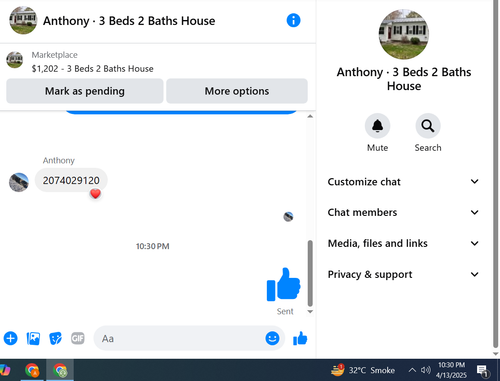Send a thumbs-up like from composer
Viewport: 500px width, 381px height.
300,338
